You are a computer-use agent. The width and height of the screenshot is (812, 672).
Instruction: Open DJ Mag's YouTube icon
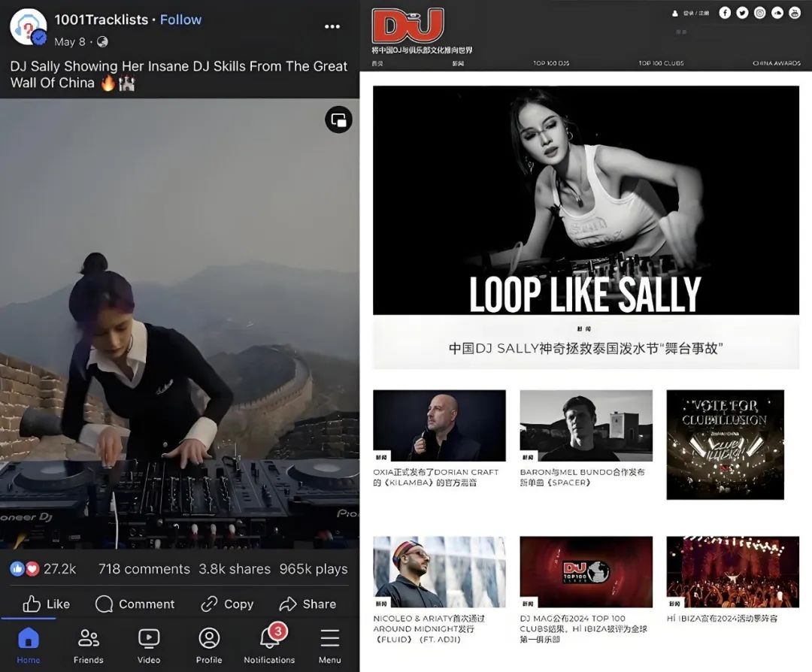pyautogui.click(x=795, y=13)
